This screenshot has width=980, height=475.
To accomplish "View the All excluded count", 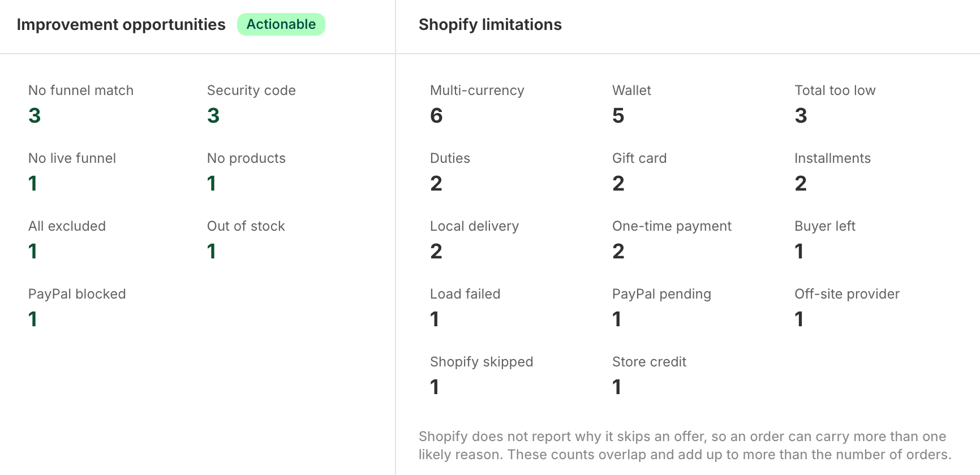I will pos(67,240).
